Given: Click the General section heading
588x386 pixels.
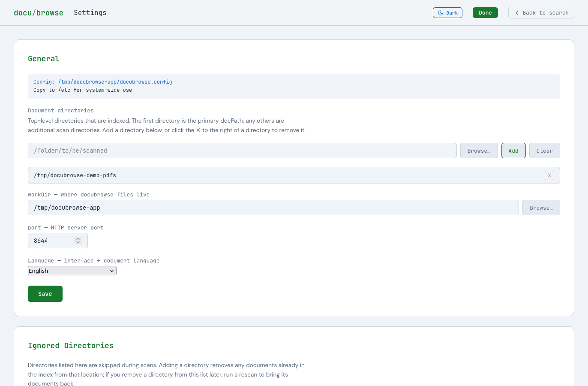Looking at the screenshot, I should pyautogui.click(x=44, y=59).
